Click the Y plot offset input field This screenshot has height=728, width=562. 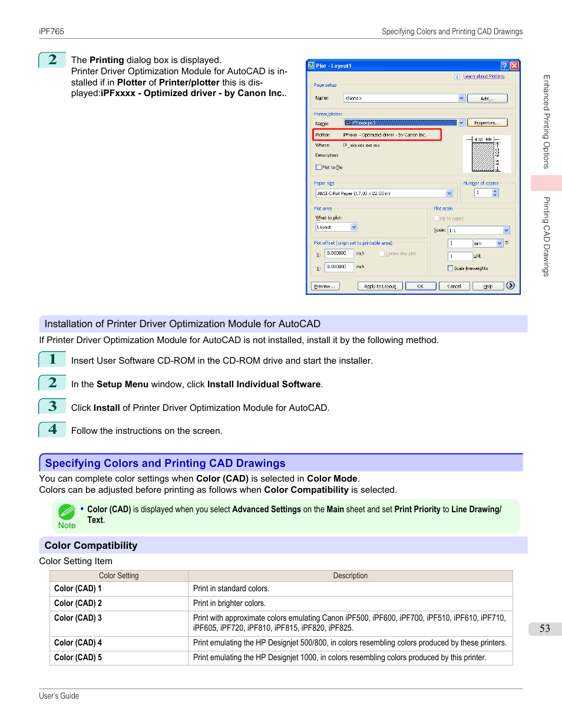[x=339, y=267]
